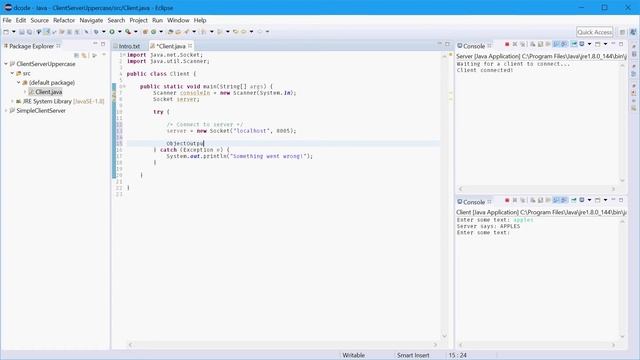Click Writable in the status bar
Image resolution: width=640 pixels, height=360 pixels.
pos(353,355)
